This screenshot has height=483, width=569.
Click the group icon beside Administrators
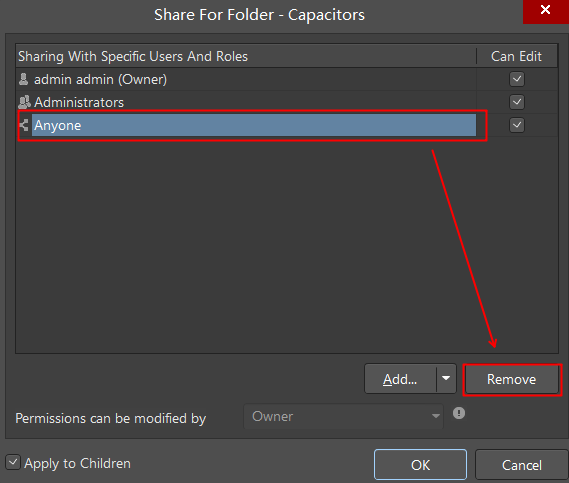point(24,102)
